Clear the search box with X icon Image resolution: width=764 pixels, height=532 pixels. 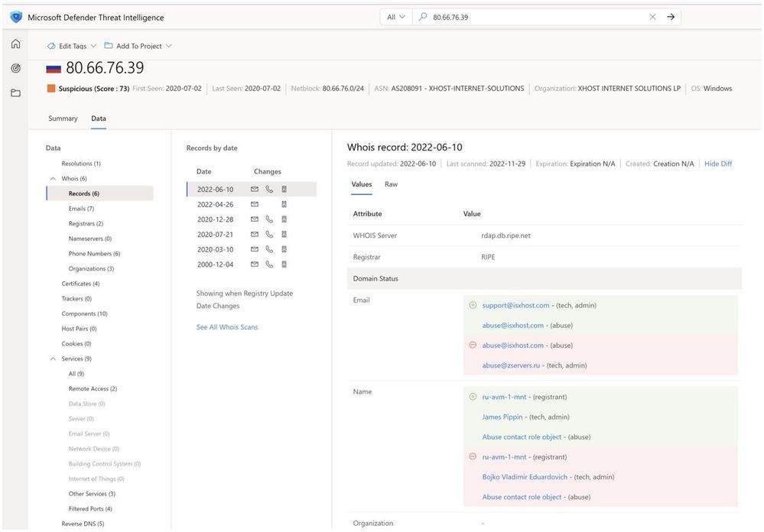652,17
